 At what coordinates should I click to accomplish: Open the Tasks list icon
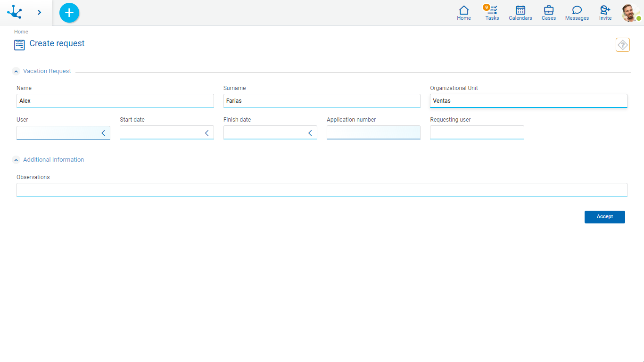point(492,13)
